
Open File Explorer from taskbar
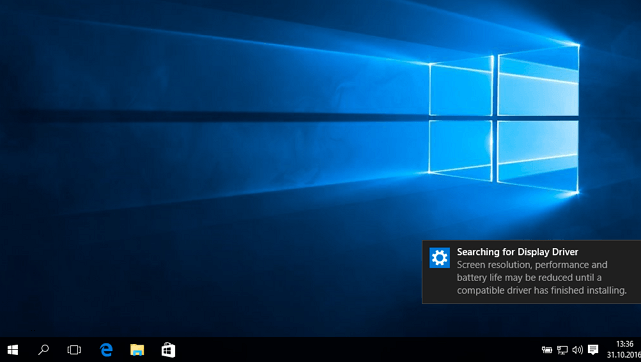coord(137,350)
